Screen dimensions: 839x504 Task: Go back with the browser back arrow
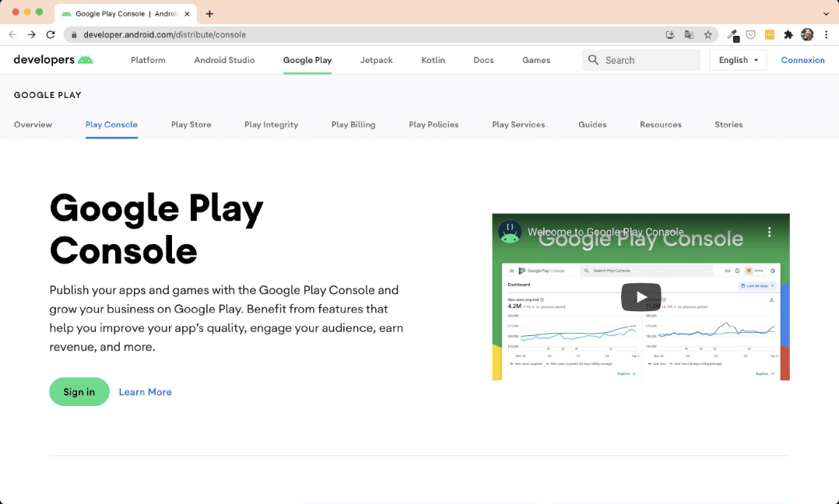pos(12,35)
